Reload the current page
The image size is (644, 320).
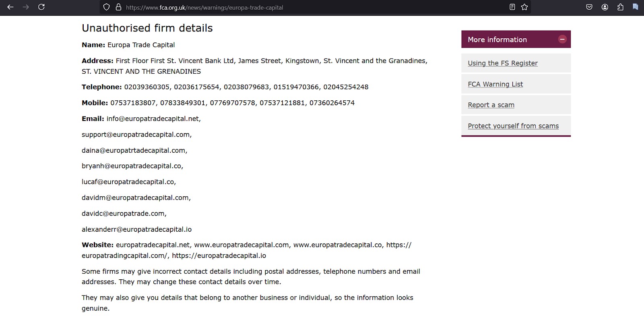point(41,7)
